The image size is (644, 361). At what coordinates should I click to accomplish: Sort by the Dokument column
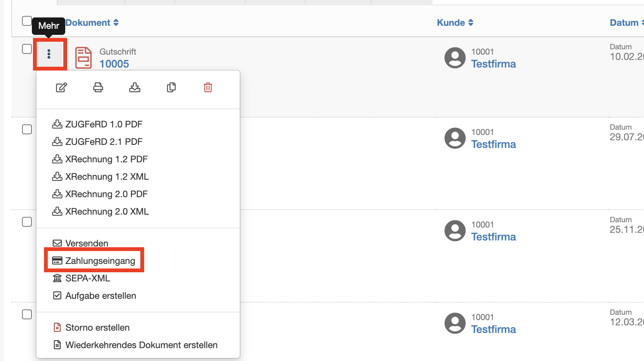coord(92,23)
